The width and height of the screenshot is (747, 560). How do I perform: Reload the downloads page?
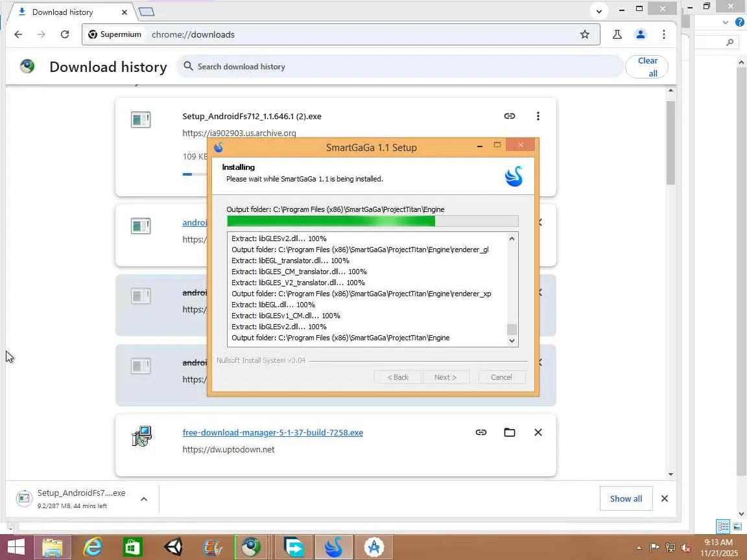pos(65,34)
